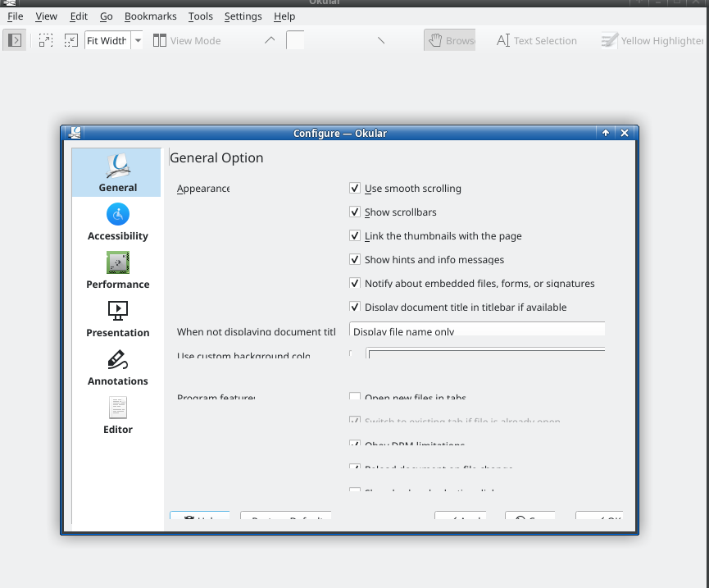The width and height of the screenshot is (709, 588).
Task: Enable Open new files in tabs
Action: tap(355, 398)
